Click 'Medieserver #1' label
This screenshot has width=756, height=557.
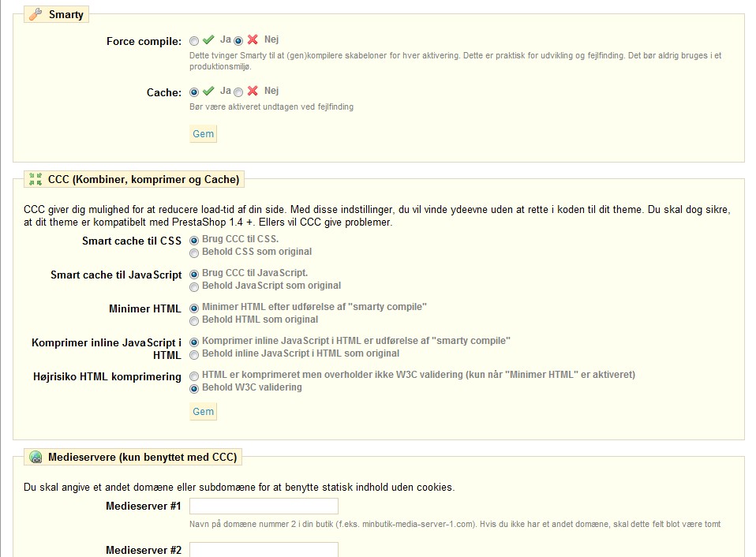143,506
